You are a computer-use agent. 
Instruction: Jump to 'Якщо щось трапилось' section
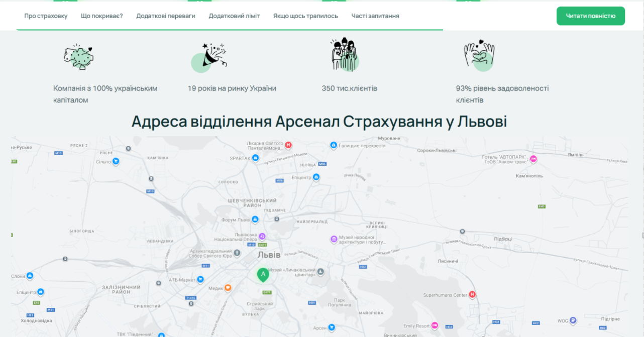coord(305,16)
